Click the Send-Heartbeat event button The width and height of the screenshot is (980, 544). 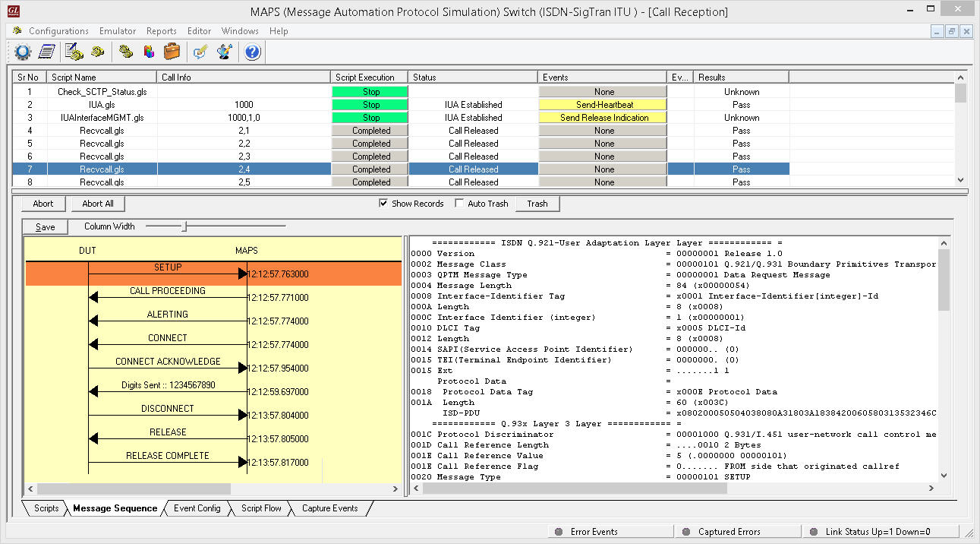[604, 105]
